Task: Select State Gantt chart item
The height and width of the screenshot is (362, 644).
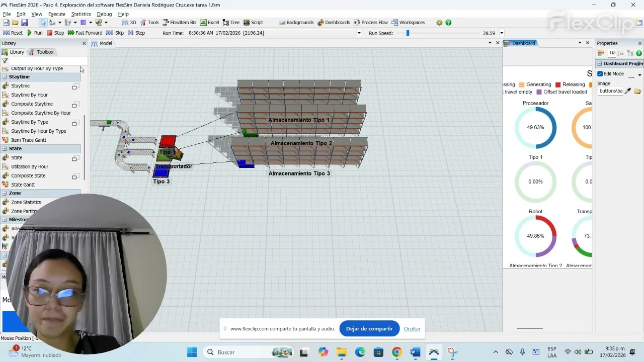Action: [23, 185]
